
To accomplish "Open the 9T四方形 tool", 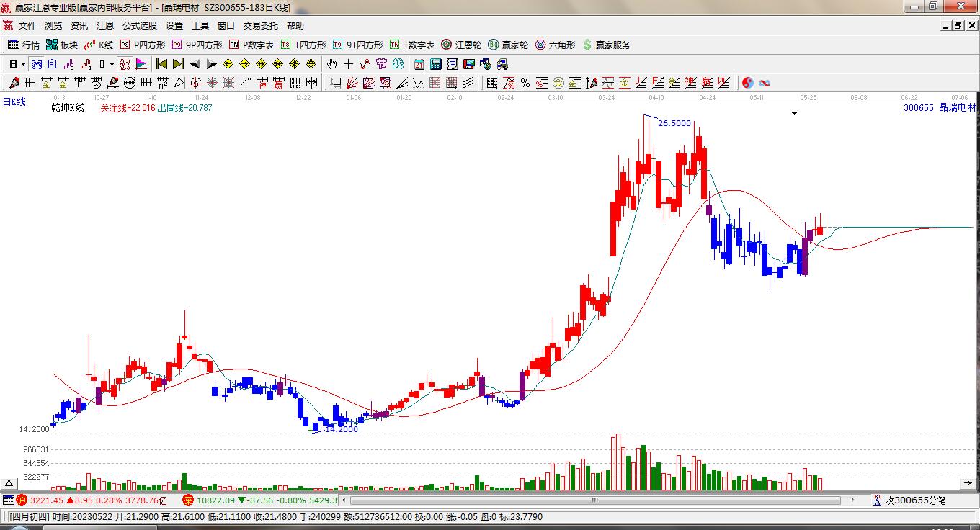I will point(357,45).
